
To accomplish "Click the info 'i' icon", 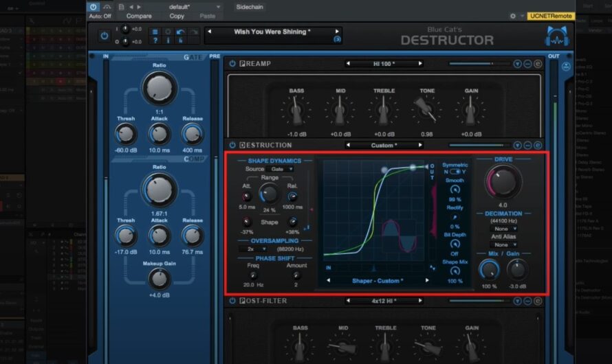I will (168, 41).
